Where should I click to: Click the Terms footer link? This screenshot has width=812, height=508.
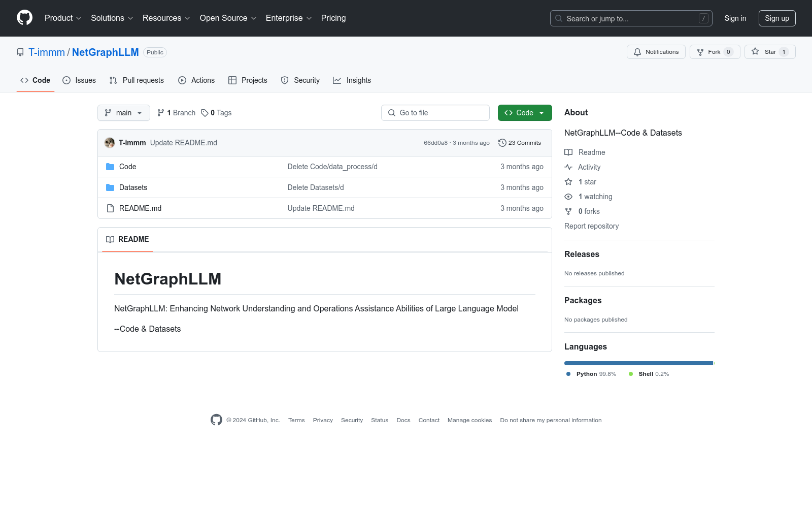pyautogui.click(x=296, y=420)
